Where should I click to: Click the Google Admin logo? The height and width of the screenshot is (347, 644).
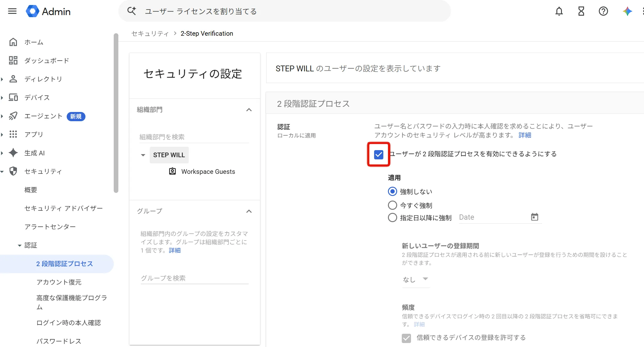point(48,11)
